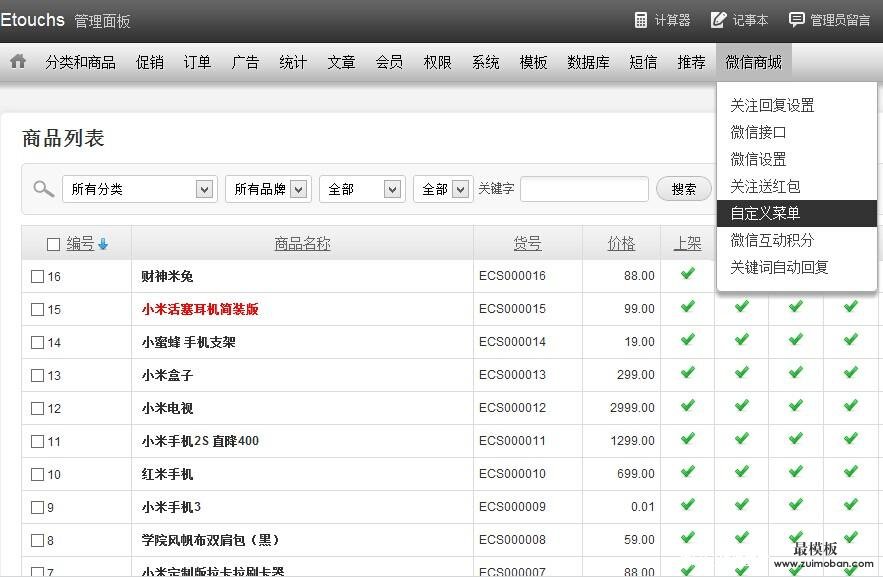Click into the 关键字 keyword input field
The image size is (883, 577).
click(584, 189)
